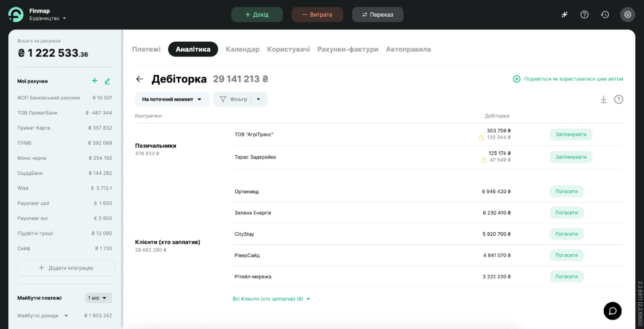Viewport: 644px width, 329px height.
Task: Add income with '+ Дохід' button
Action: [x=257, y=14]
